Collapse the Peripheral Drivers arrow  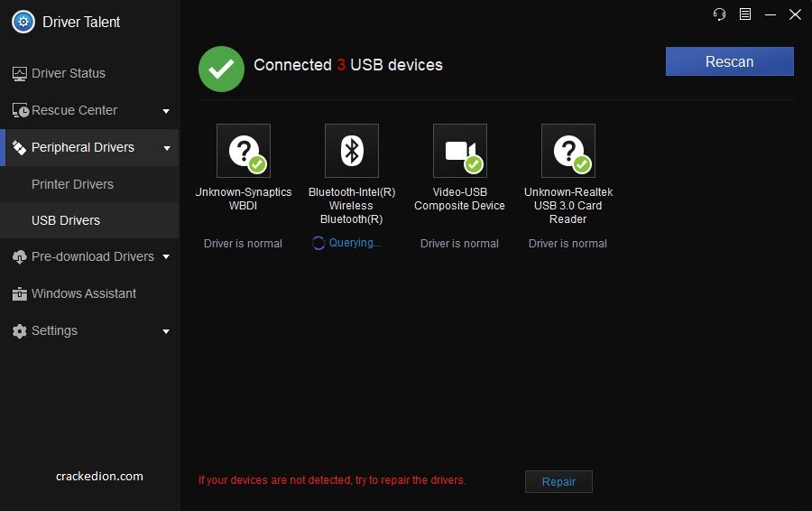click(x=167, y=148)
